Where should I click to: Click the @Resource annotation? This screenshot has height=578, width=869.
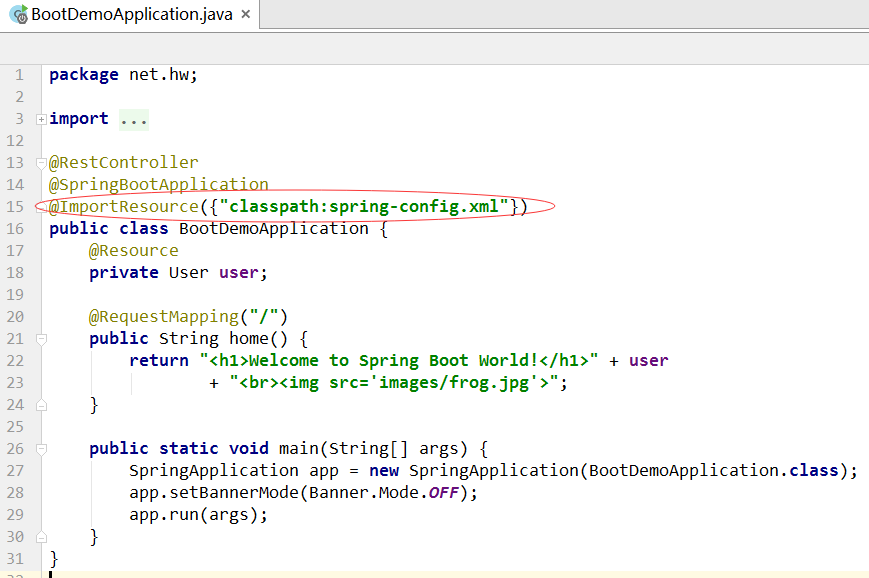(x=134, y=250)
